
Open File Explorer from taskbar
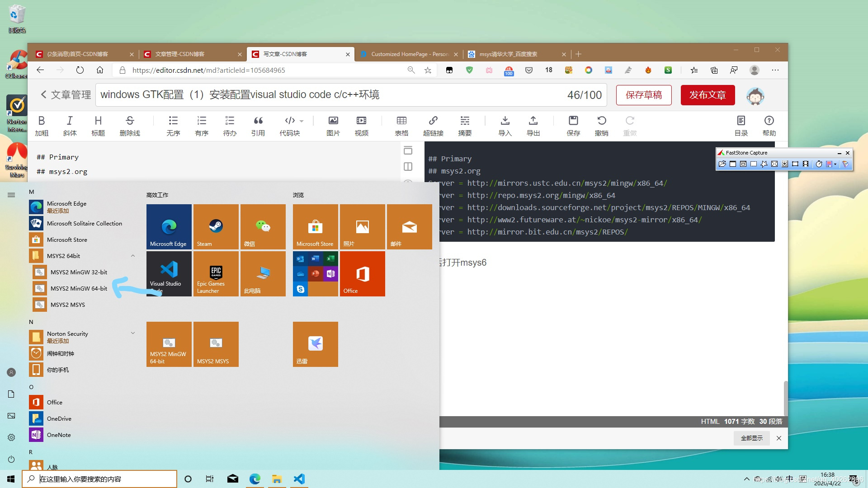277,479
